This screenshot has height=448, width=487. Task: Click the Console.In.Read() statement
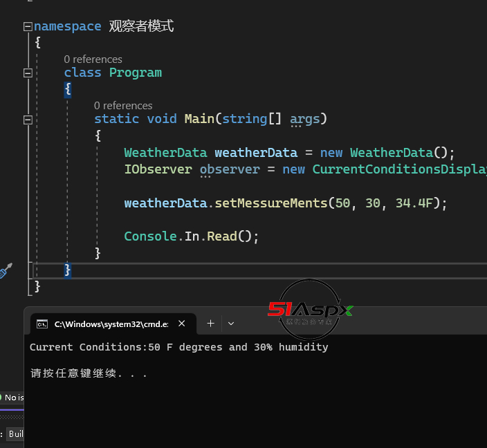pyautogui.click(x=191, y=236)
